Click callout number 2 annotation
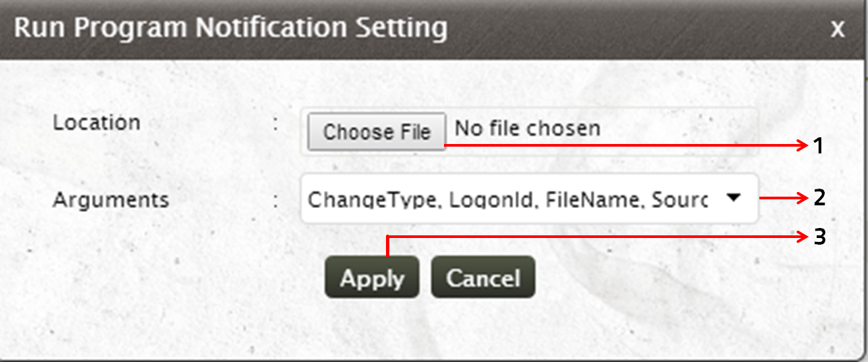 pos(819,197)
